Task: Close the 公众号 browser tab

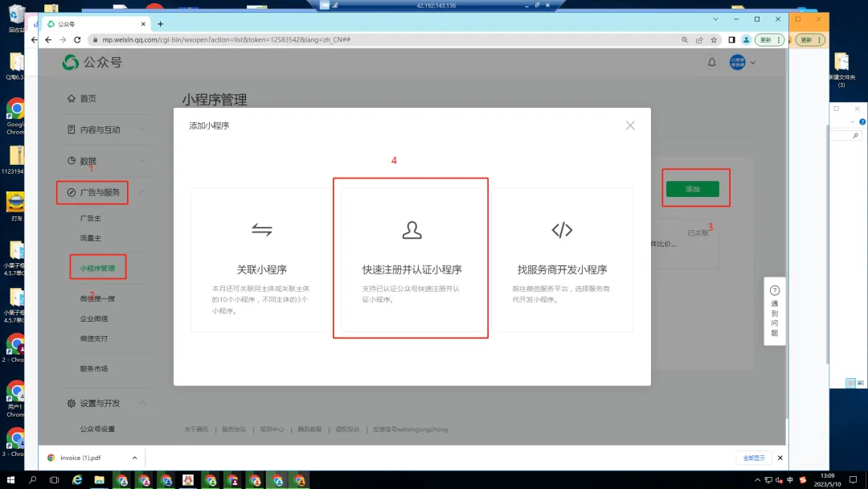Action: point(143,24)
